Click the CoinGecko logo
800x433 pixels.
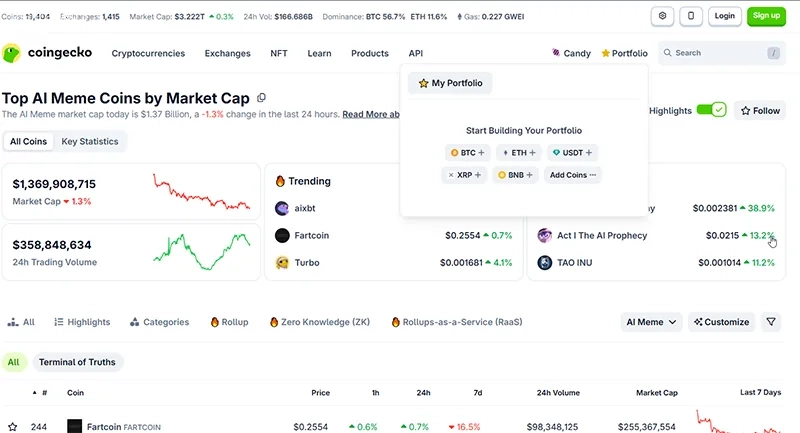tap(47, 53)
